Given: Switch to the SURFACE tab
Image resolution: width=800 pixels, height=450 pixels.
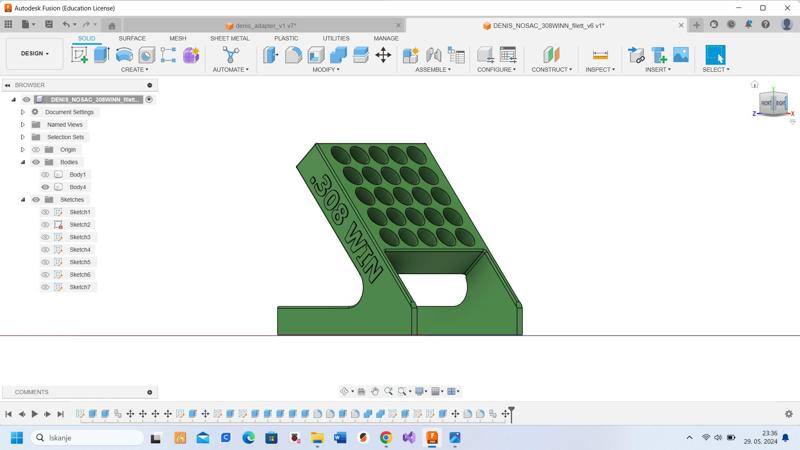Looking at the screenshot, I should [132, 38].
